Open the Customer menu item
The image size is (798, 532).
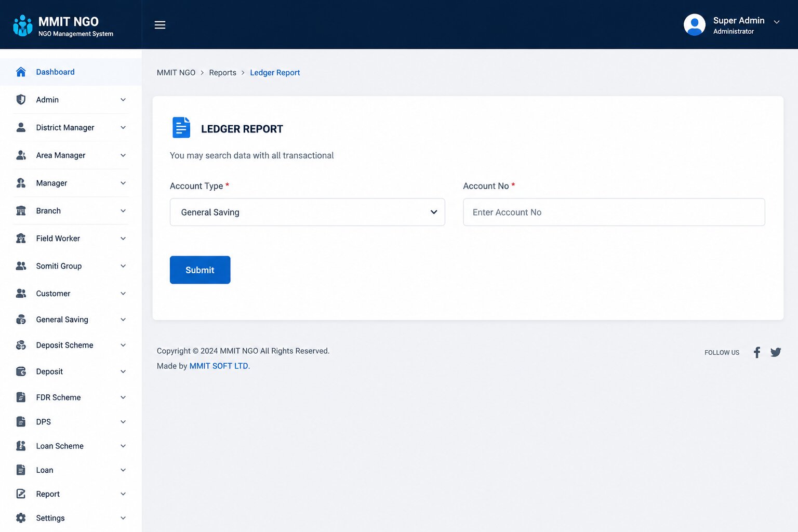point(71,294)
